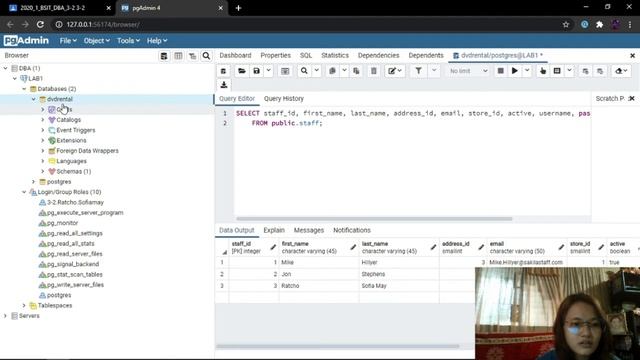Expand the Schemas (1) tree node
This screenshot has height=360, width=640.
(43, 171)
